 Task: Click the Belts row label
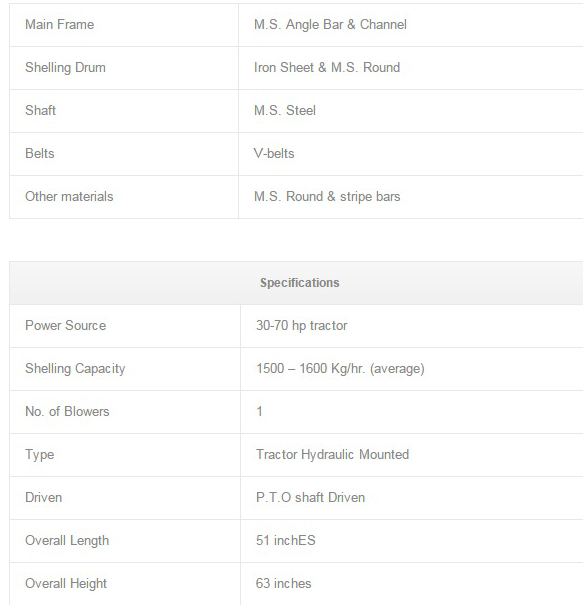click(40, 154)
